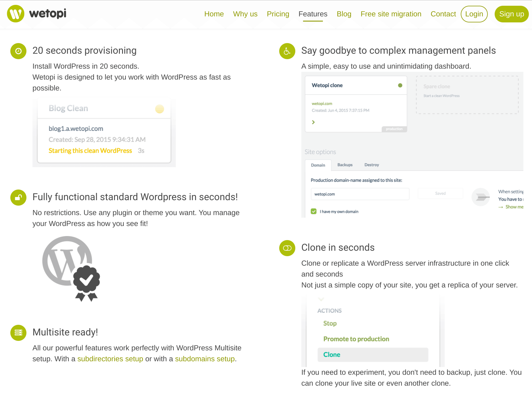
Task: Click the toggle icon beside Clone in seconds
Action: [x=287, y=248]
